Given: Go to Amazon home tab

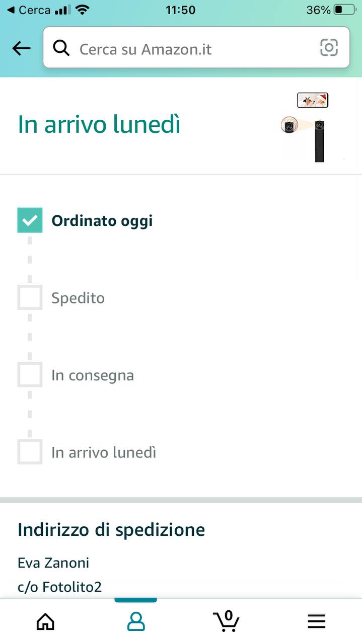Looking at the screenshot, I should point(45,622).
